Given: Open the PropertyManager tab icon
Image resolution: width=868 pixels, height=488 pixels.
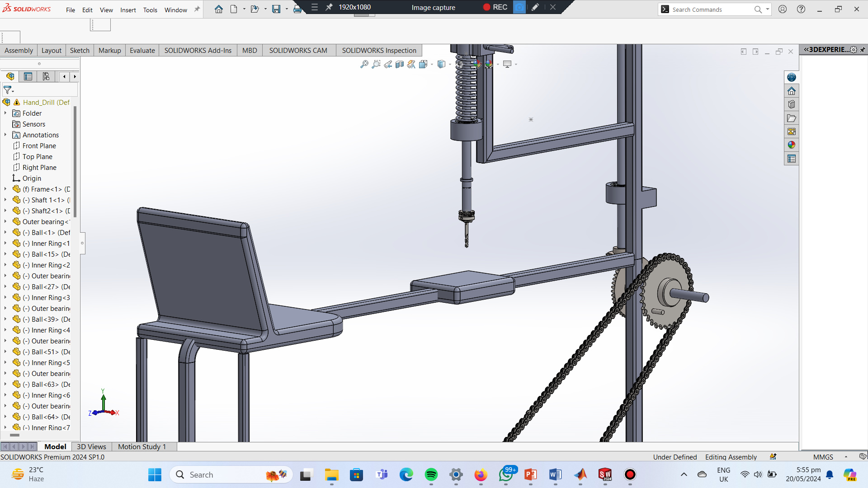Looking at the screenshot, I should pyautogui.click(x=28, y=76).
